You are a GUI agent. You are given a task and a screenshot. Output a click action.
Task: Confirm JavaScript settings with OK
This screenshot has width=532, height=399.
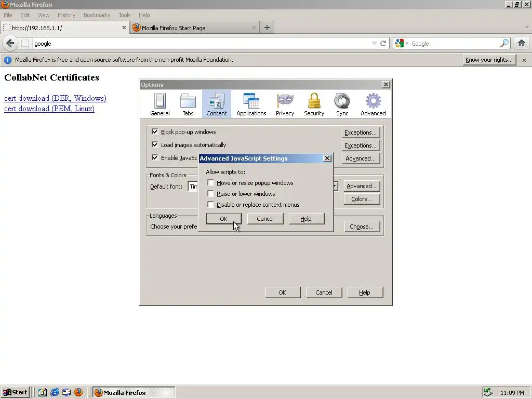click(x=224, y=219)
